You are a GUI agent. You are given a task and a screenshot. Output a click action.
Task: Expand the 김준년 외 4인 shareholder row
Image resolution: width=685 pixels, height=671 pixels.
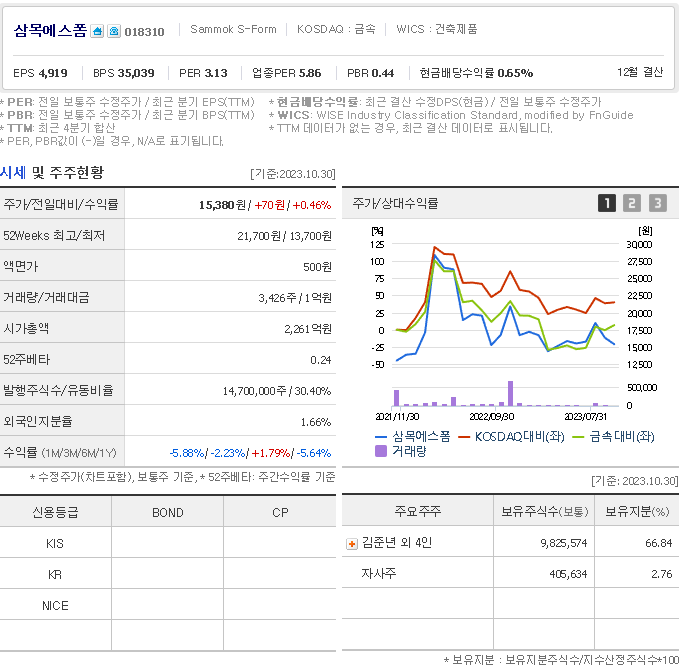(x=352, y=544)
